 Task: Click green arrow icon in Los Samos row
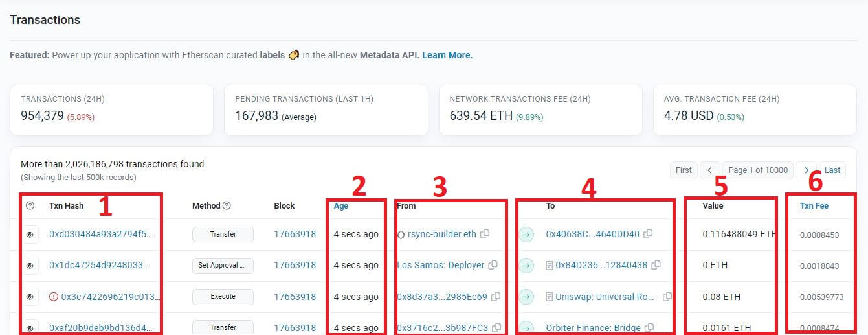coord(527,265)
